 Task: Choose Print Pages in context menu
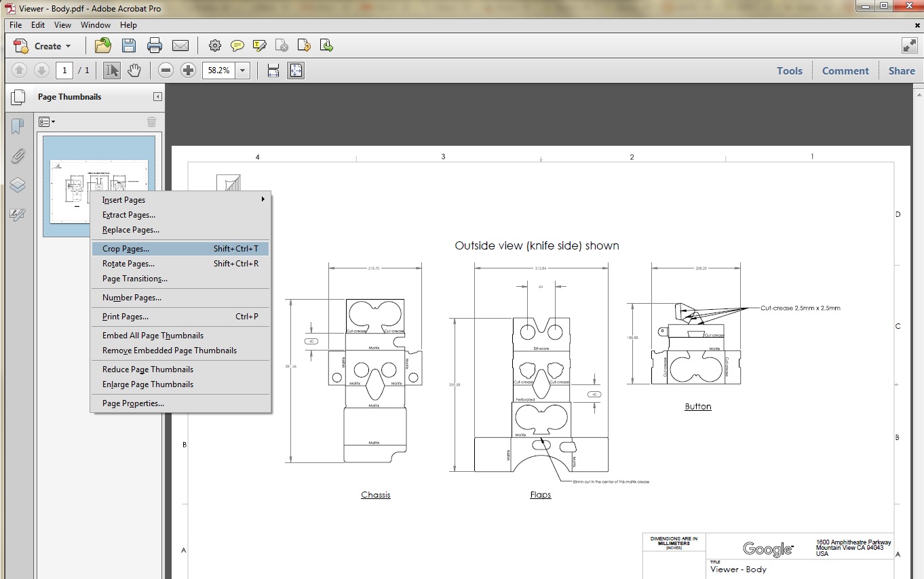[180, 317]
